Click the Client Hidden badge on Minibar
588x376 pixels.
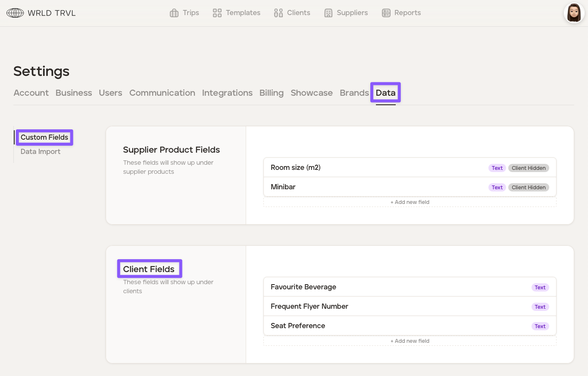[x=529, y=188]
